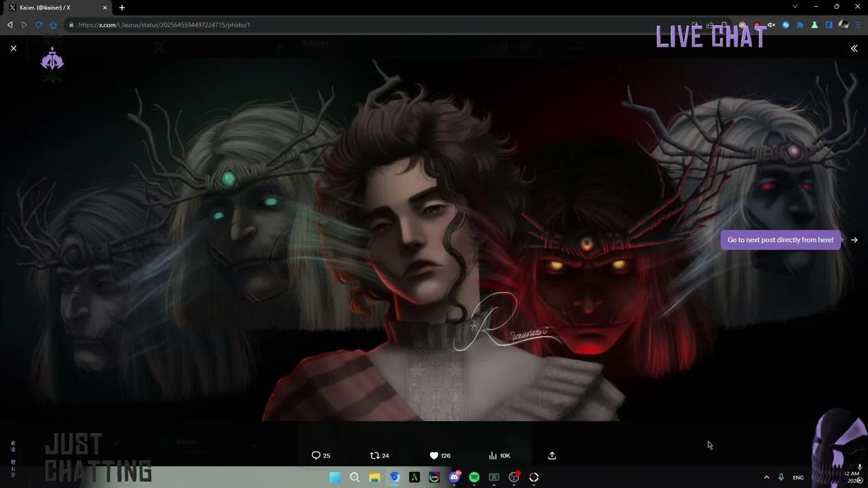The image size is (868, 488).
Task: Open the green flask labs icon
Action: [814, 25]
